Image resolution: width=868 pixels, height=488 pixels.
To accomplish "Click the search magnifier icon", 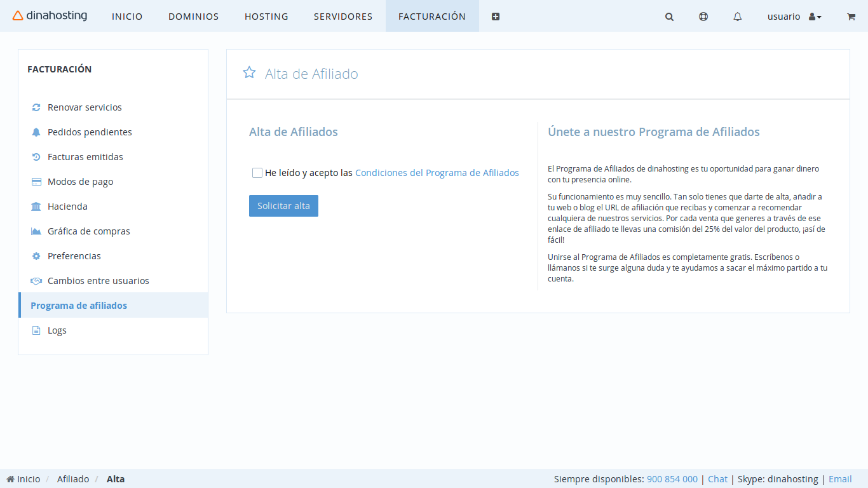I will (669, 17).
